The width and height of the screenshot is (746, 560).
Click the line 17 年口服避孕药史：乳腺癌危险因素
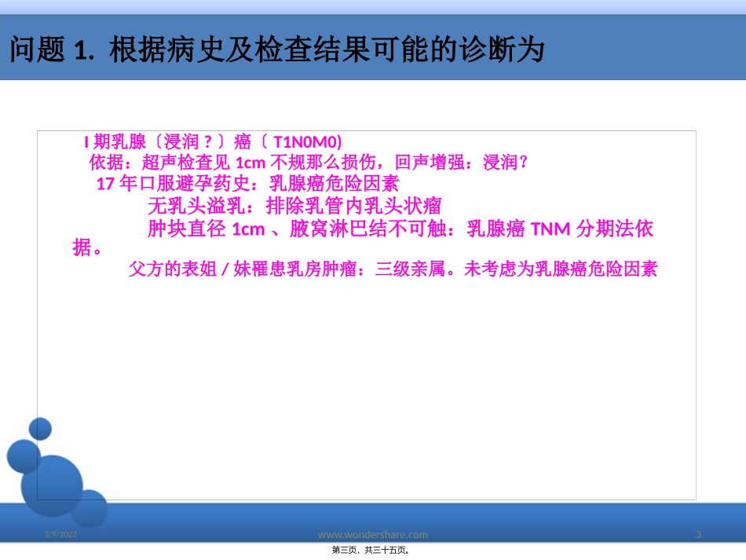[x=247, y=183]
